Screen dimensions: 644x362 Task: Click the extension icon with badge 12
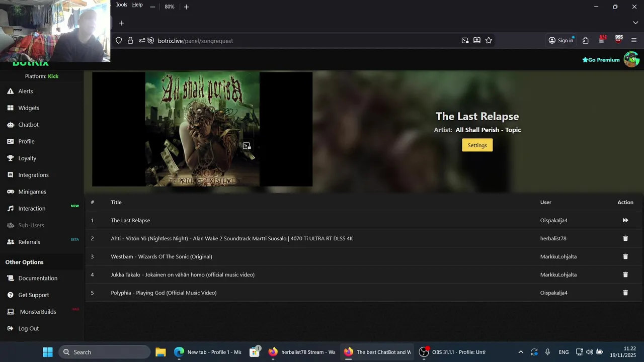point(602,40)
